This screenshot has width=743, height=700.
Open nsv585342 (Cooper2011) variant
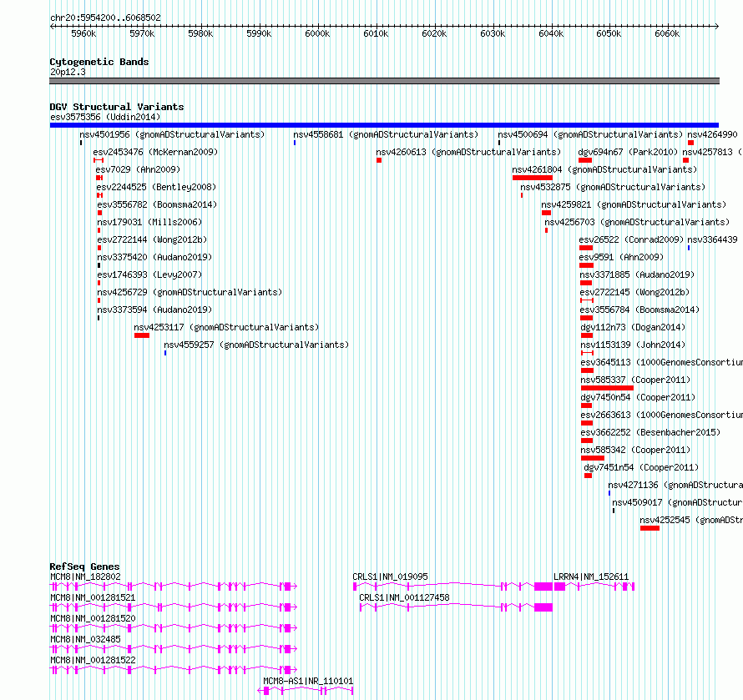pyautogui.click(x=635, y=450)
